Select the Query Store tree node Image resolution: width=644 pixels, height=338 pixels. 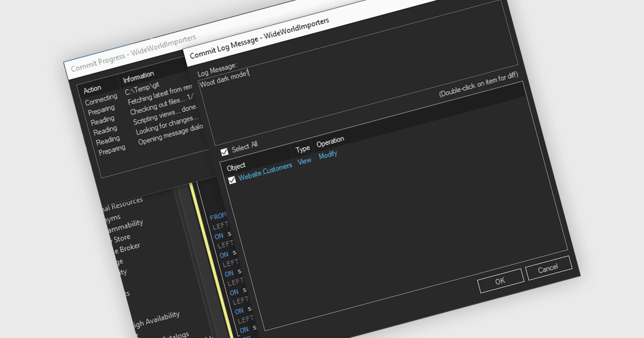[121, 238]
